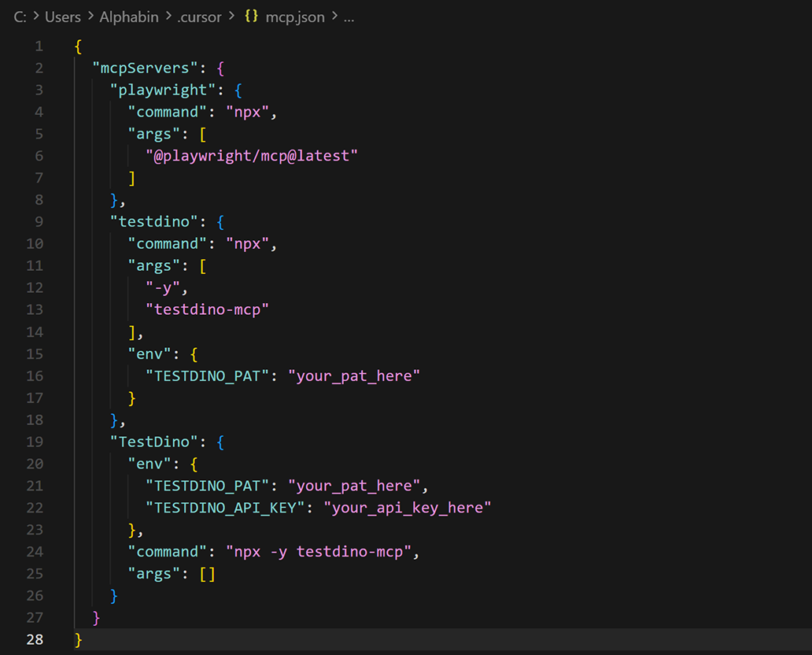This screenshot has width=812, height=655.
Task: Click closing bracket on line 7
Action: tap(132, 178)
